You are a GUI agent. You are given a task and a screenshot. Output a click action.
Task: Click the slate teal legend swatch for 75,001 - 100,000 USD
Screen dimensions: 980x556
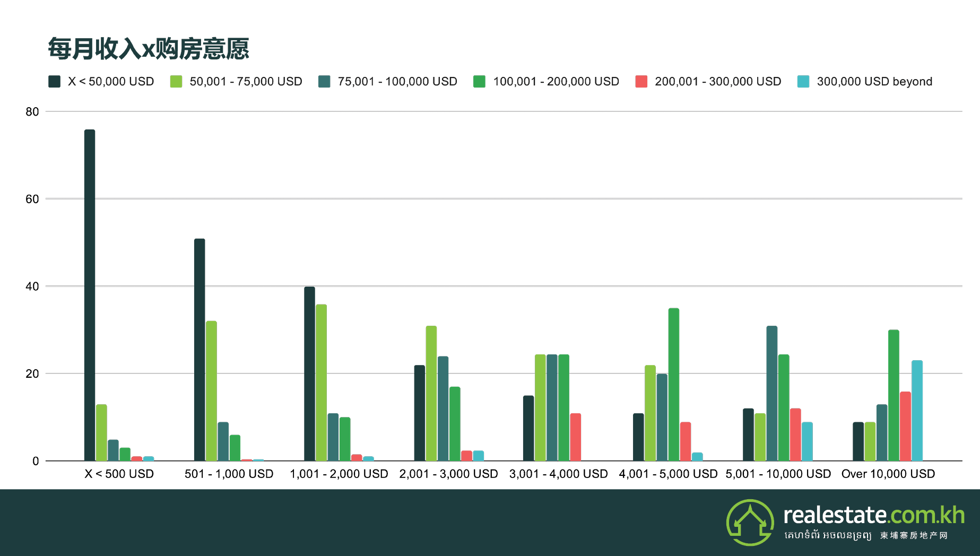(x=324, y=81)
